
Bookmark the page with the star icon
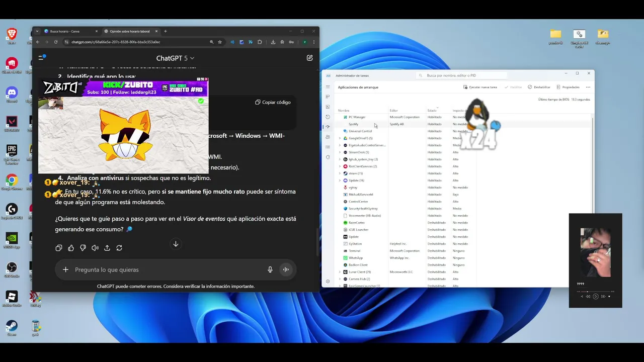pos(220,42)
